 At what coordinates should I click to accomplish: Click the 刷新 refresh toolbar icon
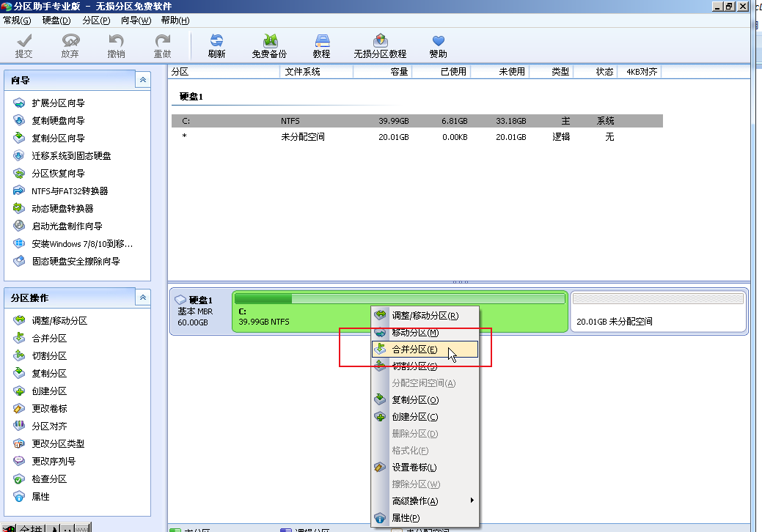pos(216,42)
